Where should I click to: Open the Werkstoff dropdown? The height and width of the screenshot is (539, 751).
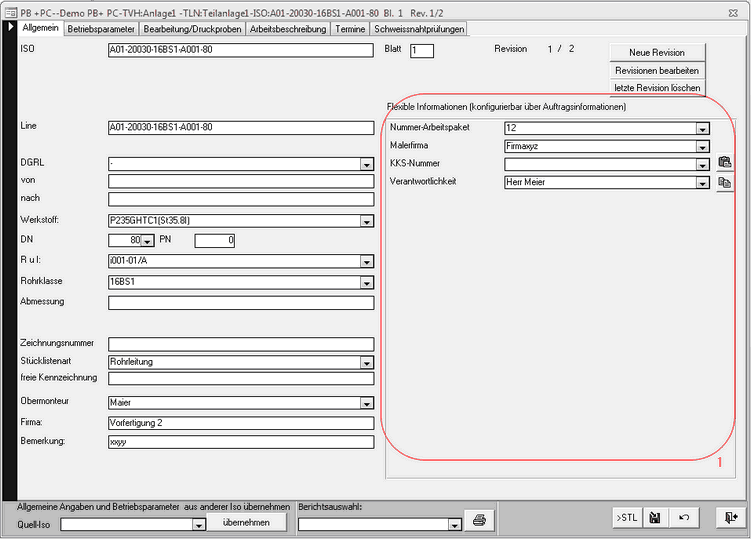coord(367,222)
